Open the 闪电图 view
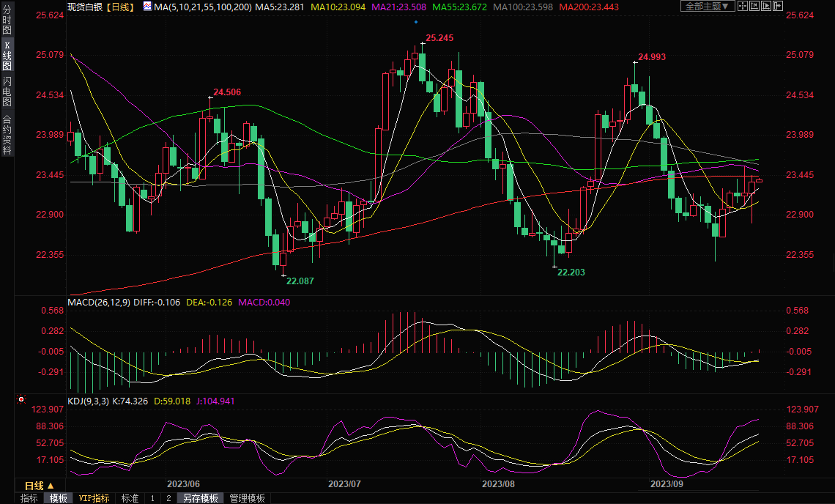 coord(7,91)
